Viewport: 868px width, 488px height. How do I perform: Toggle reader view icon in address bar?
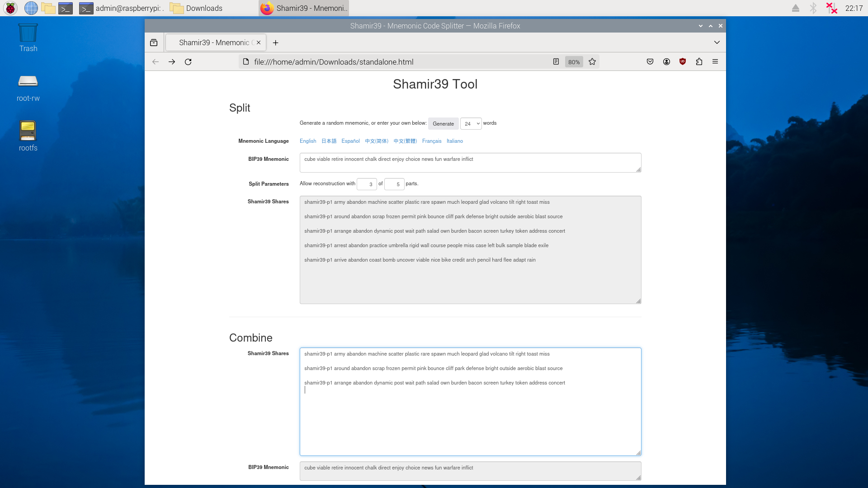(556, 62)
